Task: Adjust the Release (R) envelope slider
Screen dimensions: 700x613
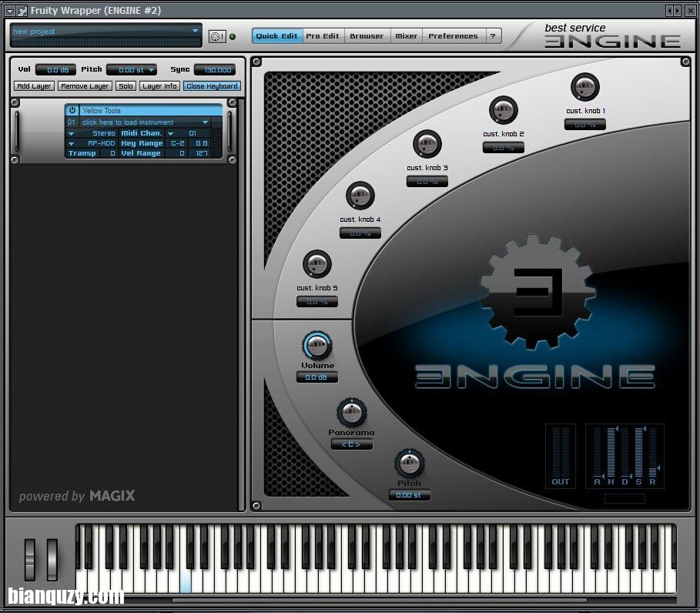Action: [x=653, y=452]
